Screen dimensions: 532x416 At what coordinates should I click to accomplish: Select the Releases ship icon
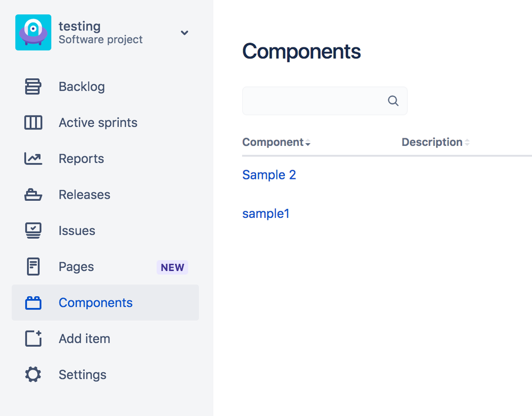tap(33, 194)
